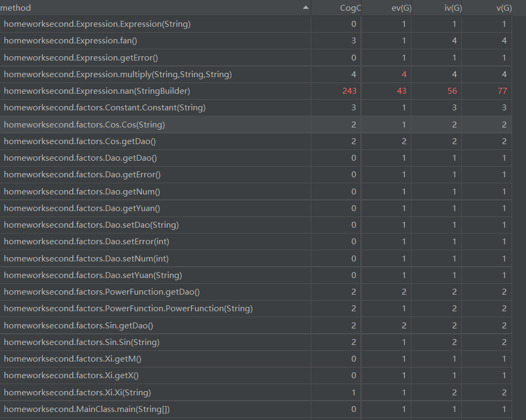Select the Expression.multiply method row
This screenshot has width=526, height=420.
click(118, 74)
